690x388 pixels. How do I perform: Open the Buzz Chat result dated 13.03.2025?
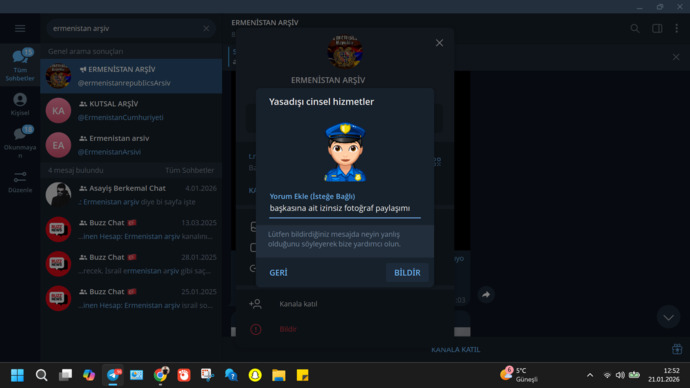[131, 229]
